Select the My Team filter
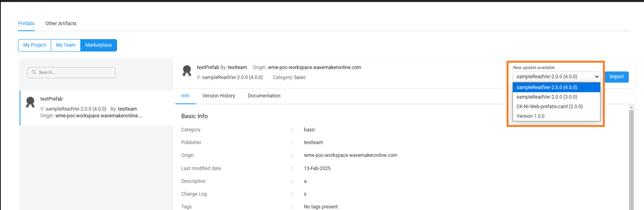Viewport: 644px width, 210px height. [x=66, y=45]
